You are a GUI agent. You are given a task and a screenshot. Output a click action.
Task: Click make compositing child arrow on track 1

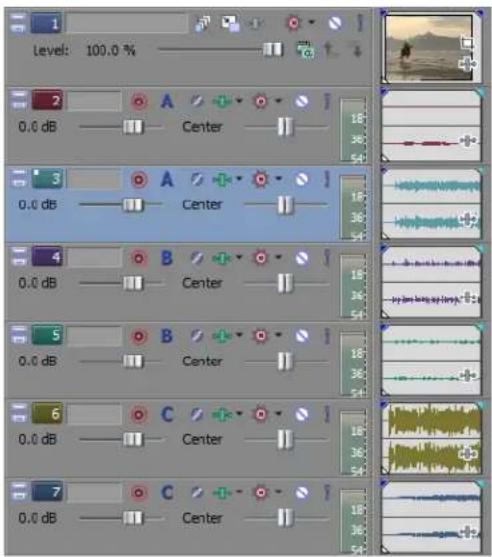click(357, 50)
